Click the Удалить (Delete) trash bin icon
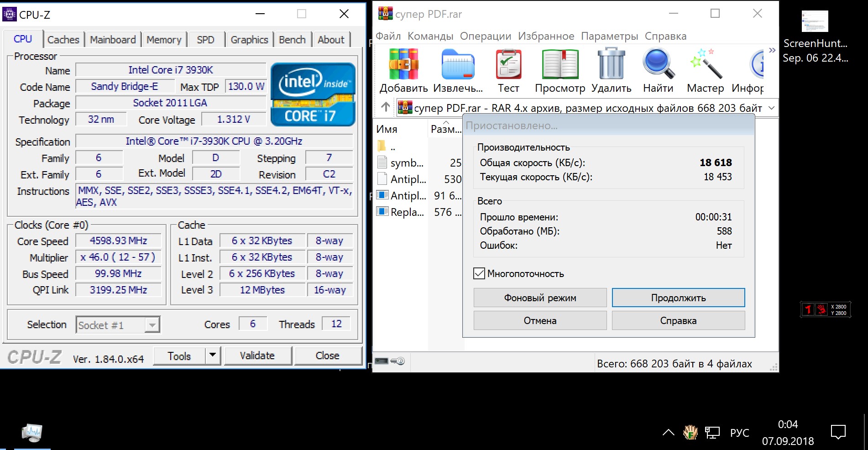Image resolution: width=868 pixels, height=450 pixels. click(x=611, y=64)
